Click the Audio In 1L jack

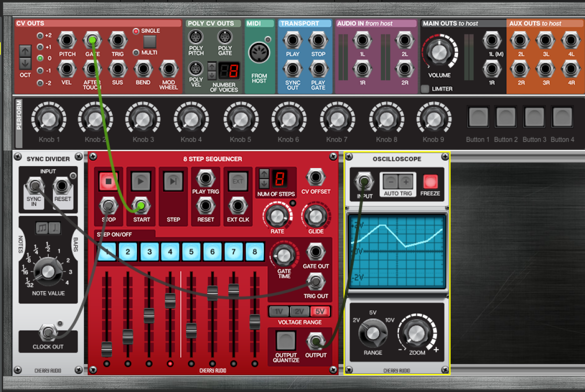[362, 40]
